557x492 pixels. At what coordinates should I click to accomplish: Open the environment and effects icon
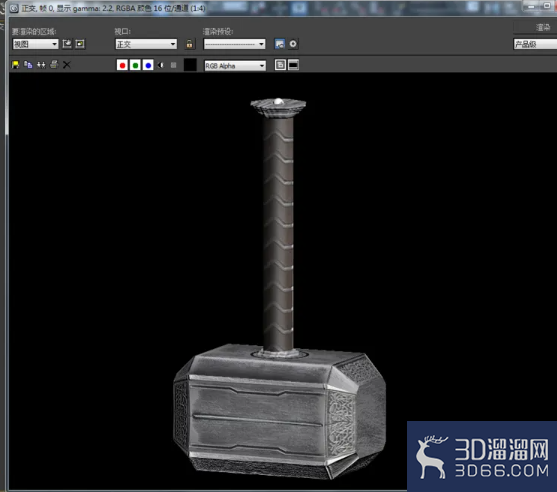pos(293,44)
